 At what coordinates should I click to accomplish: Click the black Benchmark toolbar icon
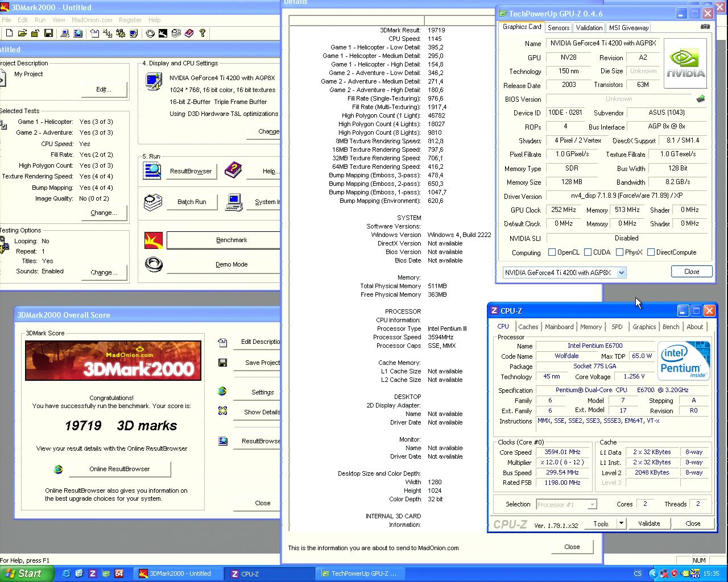click(x=163, y=34)
